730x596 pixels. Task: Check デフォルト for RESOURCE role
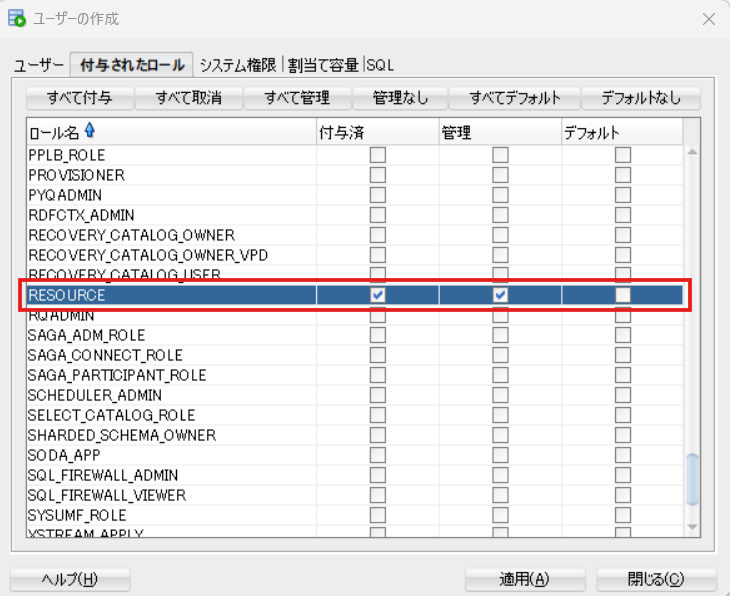click(622, 295)
